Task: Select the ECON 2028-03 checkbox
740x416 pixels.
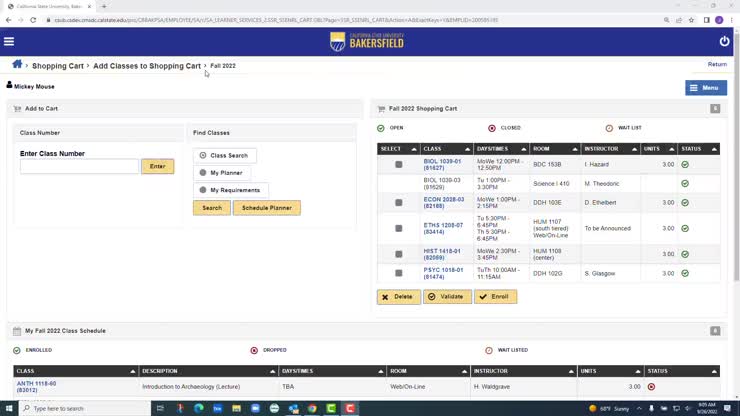Action: 399,203
